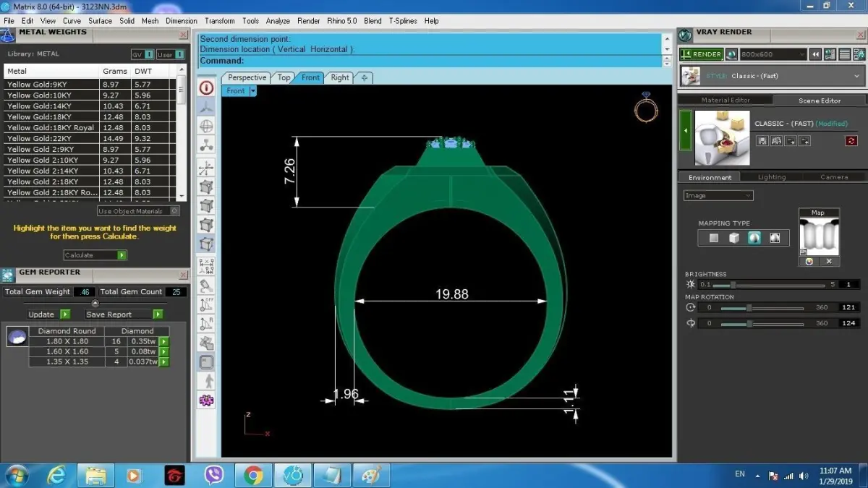The height and width of the screenshot is (488, 868).
Task: Select the cubic mapping type icon
Action: click(x=734, y=238)
